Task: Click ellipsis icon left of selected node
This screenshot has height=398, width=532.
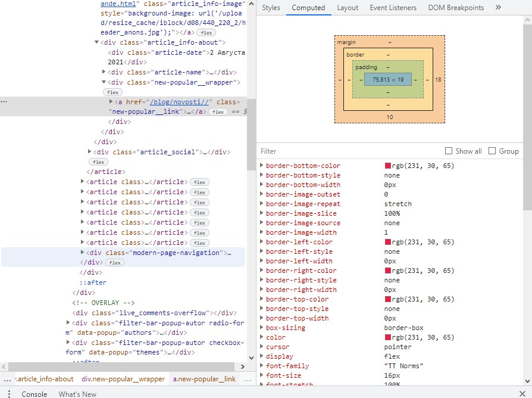Action: tap(4, 102)
